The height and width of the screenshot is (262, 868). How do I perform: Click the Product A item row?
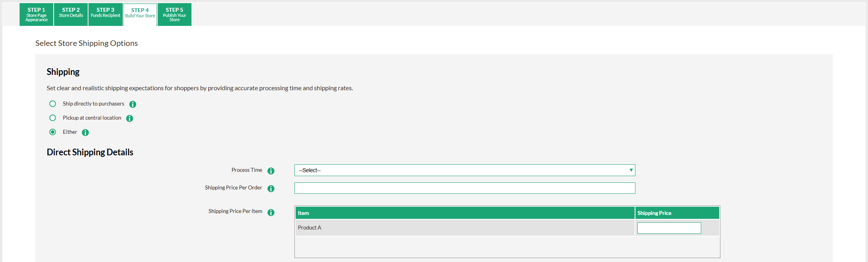pyautogui.click(x=464, y=228)
